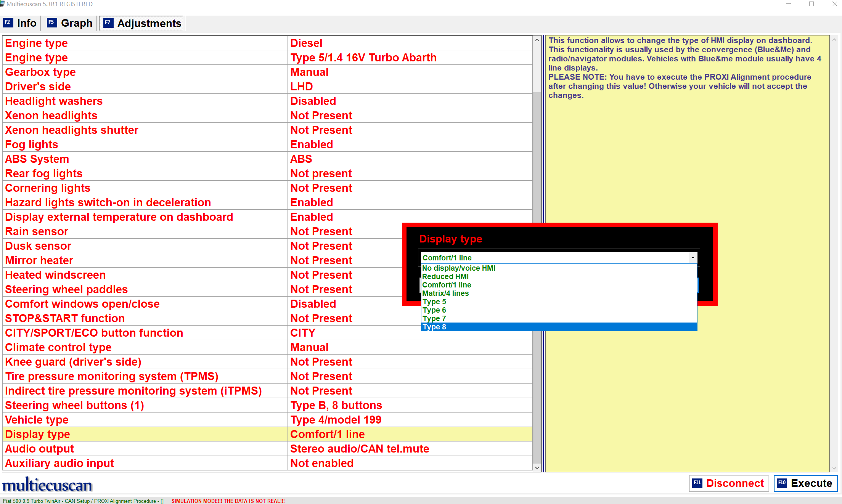This screenshot has width=842, height=504.
Task: Select 'Display external temperature on dashboard' row
Action: [x=267, y=217]
